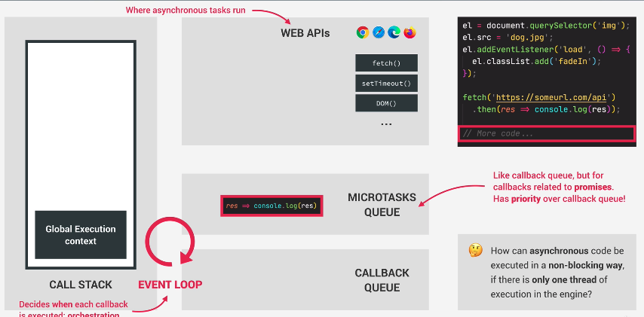The image size is (644, 317).
Task: Click the Global Execution context block
Action: point(81,235)
